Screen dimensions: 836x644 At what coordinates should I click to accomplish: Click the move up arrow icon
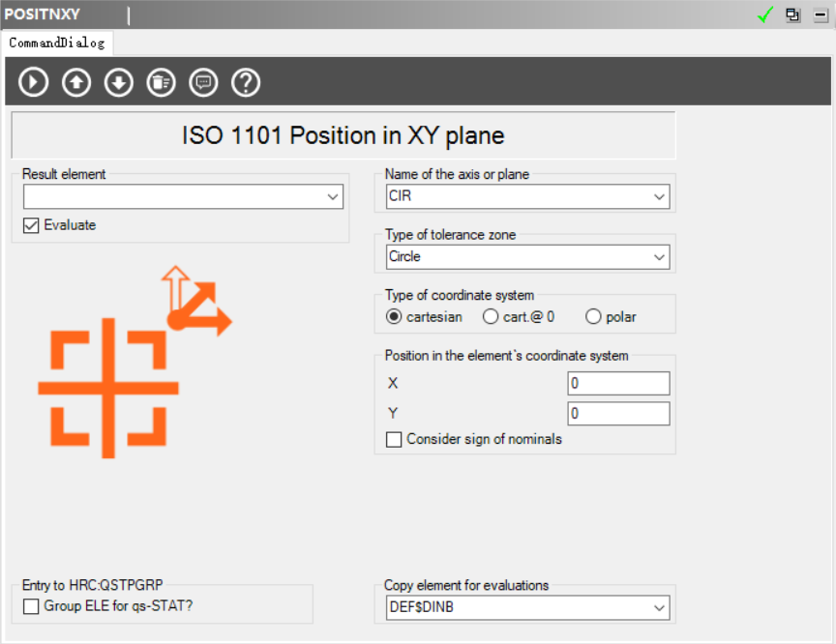click(x=76, y=83)
